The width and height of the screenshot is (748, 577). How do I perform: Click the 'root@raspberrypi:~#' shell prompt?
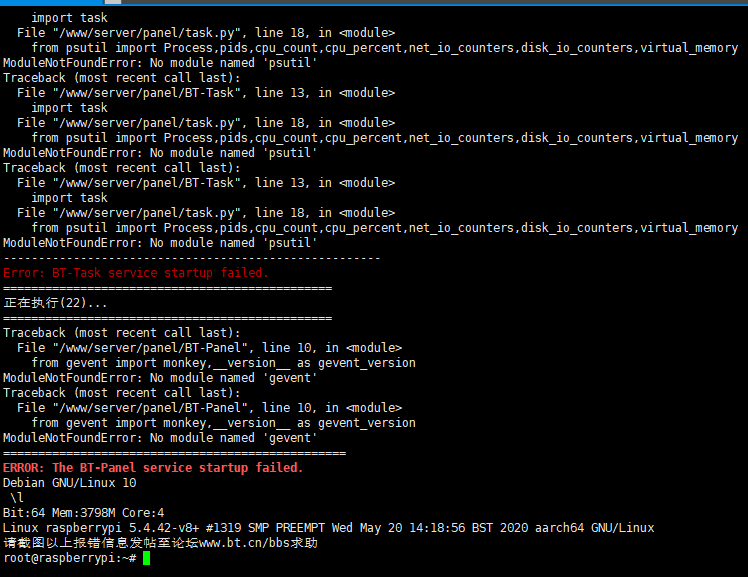[x=70, y=558]
